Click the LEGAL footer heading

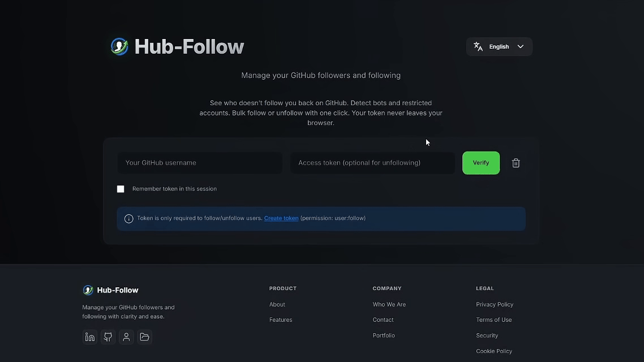pos(485,288)
